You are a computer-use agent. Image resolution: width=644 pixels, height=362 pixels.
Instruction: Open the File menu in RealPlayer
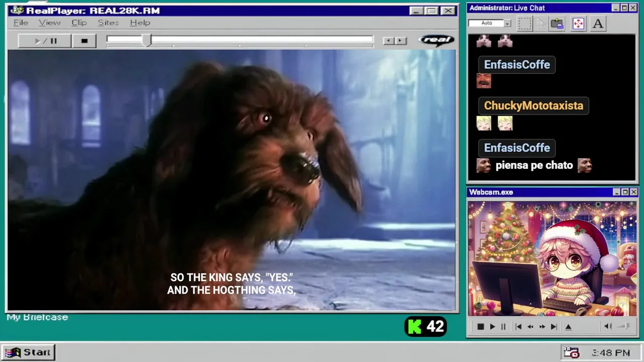click(21, 23)
